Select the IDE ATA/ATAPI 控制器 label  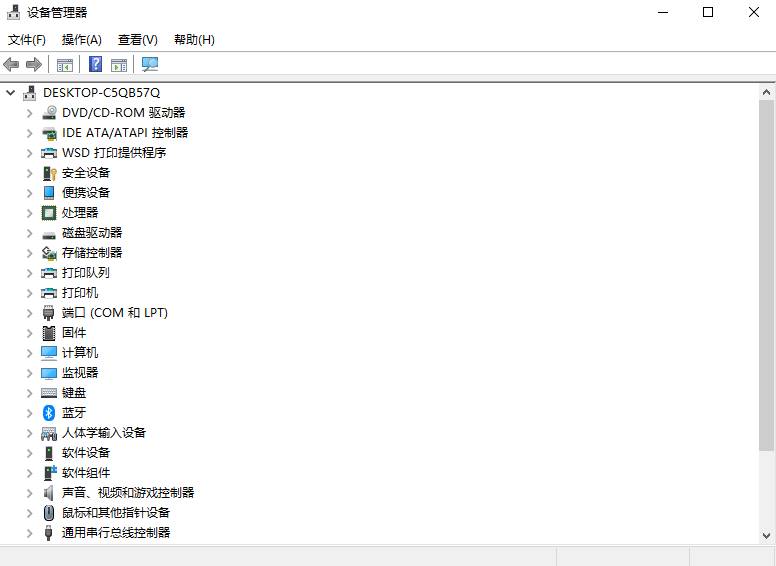pos(125,133)
